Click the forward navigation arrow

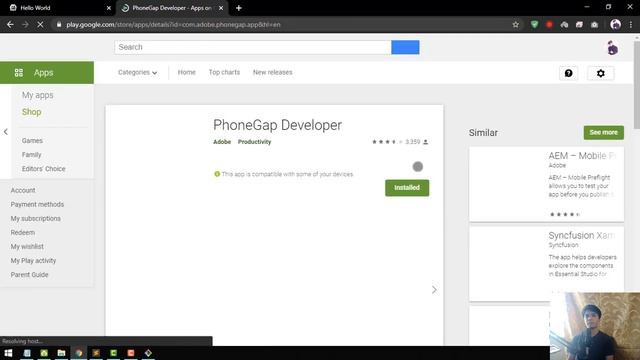tap(25, 24)
